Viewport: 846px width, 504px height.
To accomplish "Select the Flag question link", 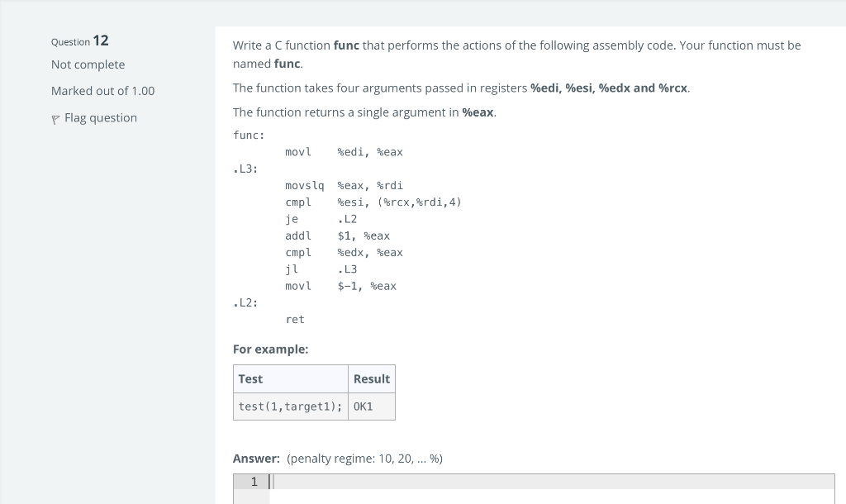I will [x=100, y=117].
